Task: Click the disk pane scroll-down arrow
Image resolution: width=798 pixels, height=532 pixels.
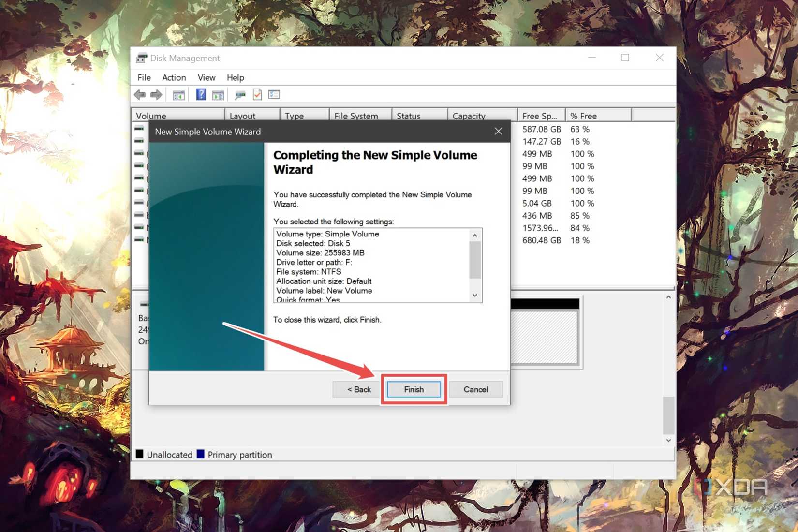Action: pyautogui.click(x=668, y=440)
